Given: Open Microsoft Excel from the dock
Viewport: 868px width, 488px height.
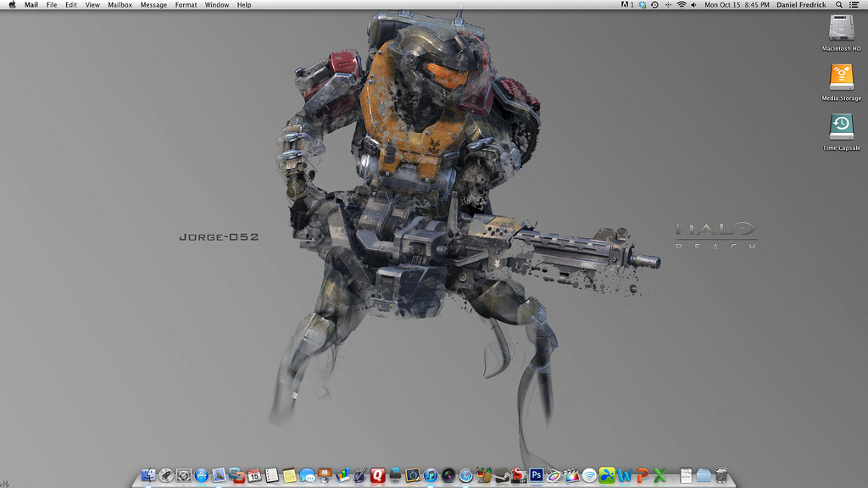Looking at the screenshot, I should click(659, 475).
